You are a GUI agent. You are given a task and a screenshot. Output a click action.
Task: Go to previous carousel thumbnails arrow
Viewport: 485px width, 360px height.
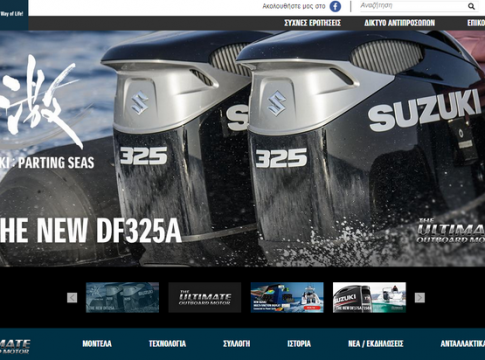point(72,298)
